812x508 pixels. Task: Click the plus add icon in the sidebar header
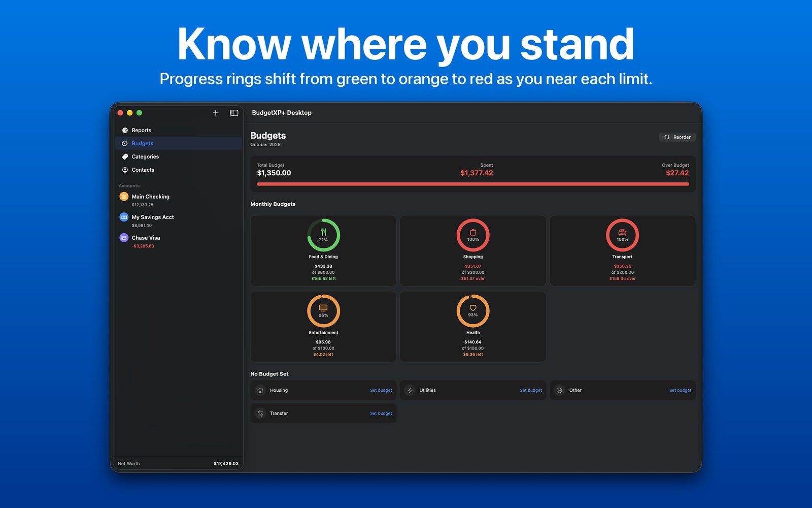pos(216,113)
